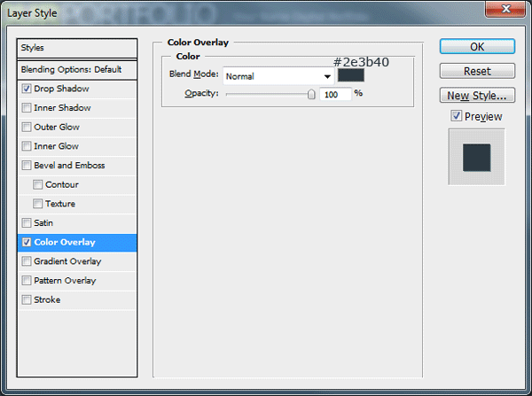Click the OK button
The width and height of the screenshot is (532, 396).
477,46
